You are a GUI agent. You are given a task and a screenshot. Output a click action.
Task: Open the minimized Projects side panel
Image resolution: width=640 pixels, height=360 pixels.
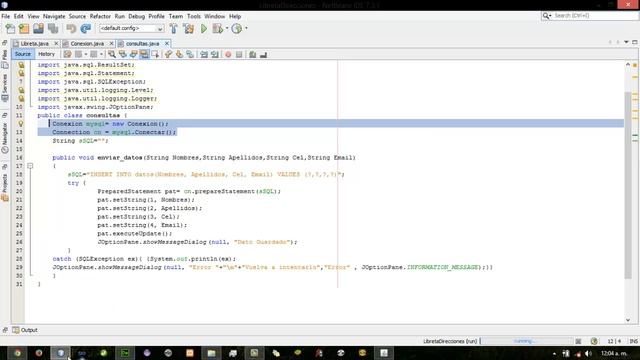[x=4, y=188]
